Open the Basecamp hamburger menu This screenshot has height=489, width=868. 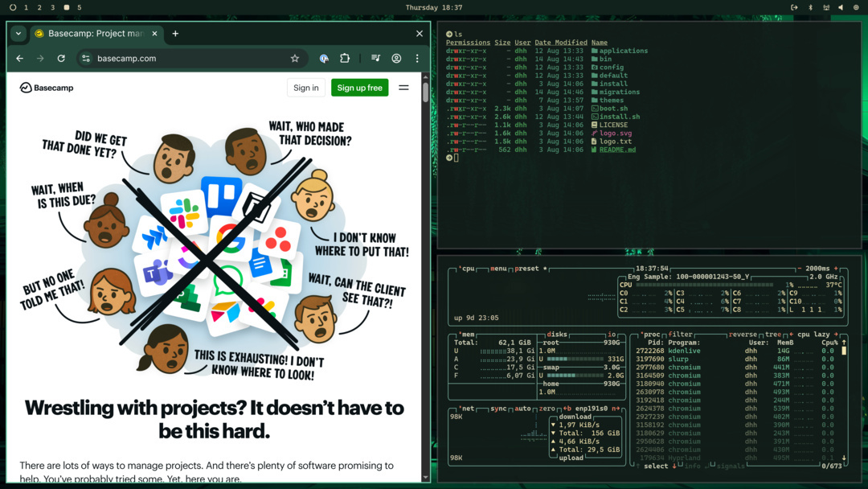pyautogui.click(x=403, y=88)
